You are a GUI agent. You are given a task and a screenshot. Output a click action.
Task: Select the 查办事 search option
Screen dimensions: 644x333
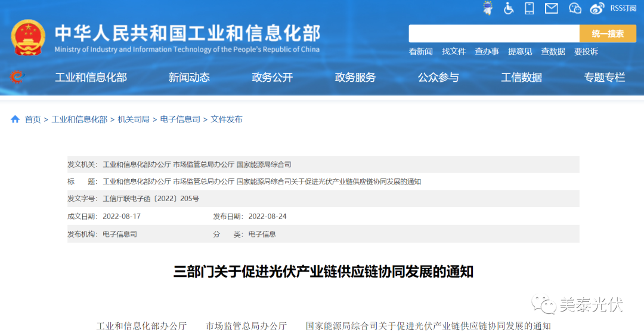(x=487, y=52)
